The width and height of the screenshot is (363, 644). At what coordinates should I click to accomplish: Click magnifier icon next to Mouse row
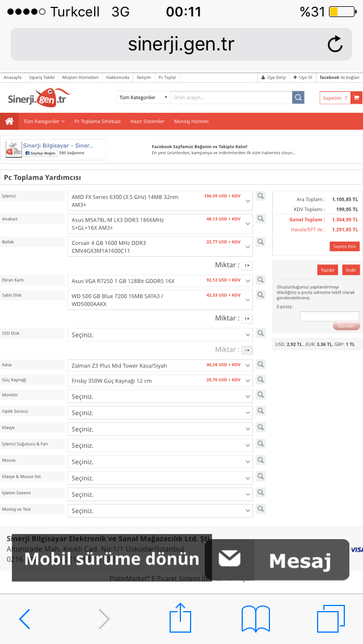pos(260,460)
